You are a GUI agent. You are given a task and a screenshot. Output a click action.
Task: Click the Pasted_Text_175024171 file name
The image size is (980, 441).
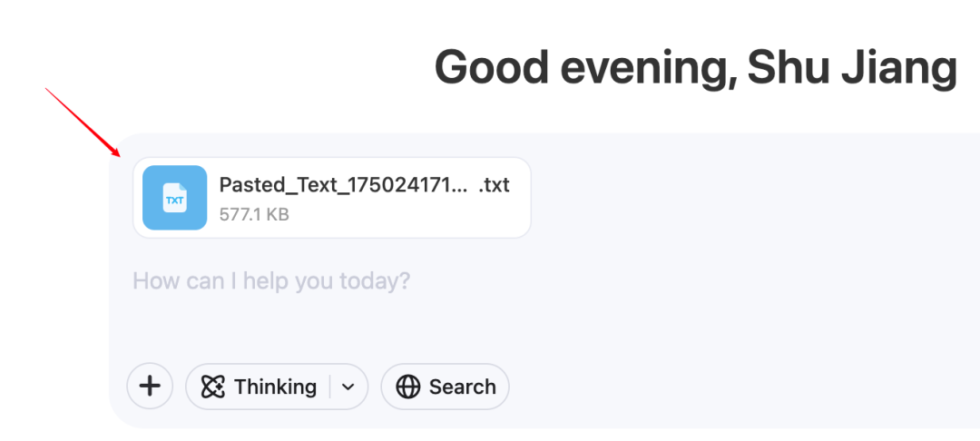pyautogui.click(x=344, y=185)
